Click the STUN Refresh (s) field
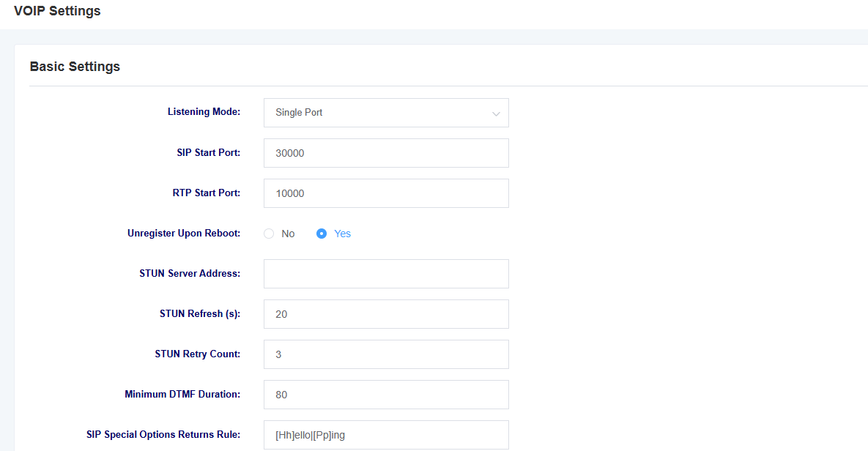 (x=386, y=314)
